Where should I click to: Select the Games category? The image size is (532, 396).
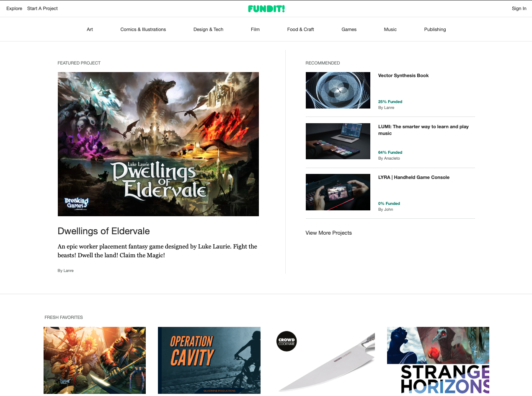[x=349, y=29]
